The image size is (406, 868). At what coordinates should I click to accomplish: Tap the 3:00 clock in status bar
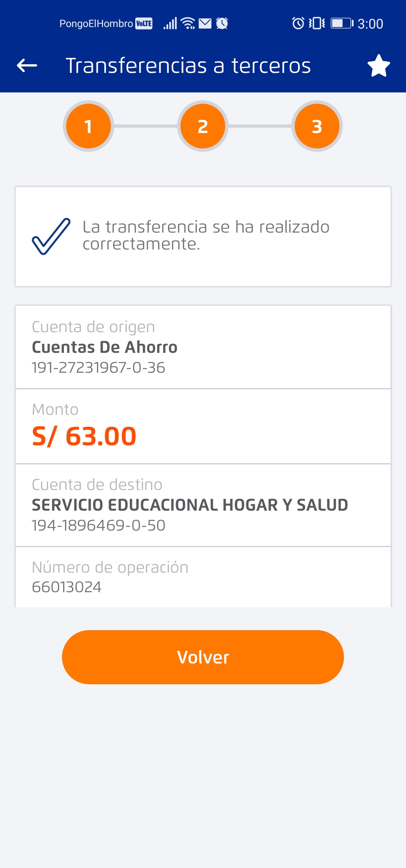(370, 24)
